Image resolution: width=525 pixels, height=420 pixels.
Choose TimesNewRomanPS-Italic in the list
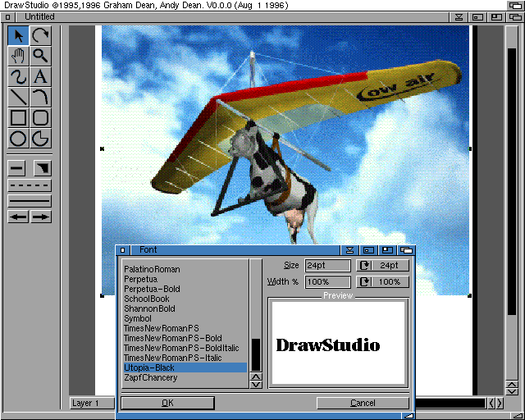tap(185, 358)
